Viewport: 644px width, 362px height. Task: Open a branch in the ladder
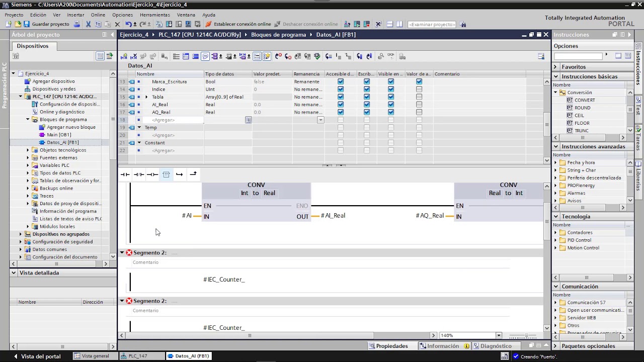point(180,174)
